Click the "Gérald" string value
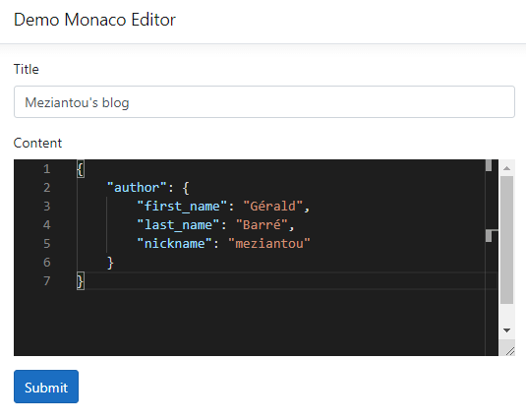Screen dimensions: 526x420 pos(272,206)
